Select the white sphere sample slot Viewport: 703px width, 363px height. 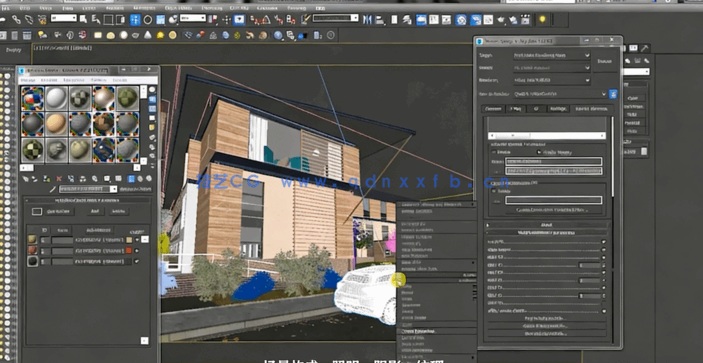(x=56, y=98)
